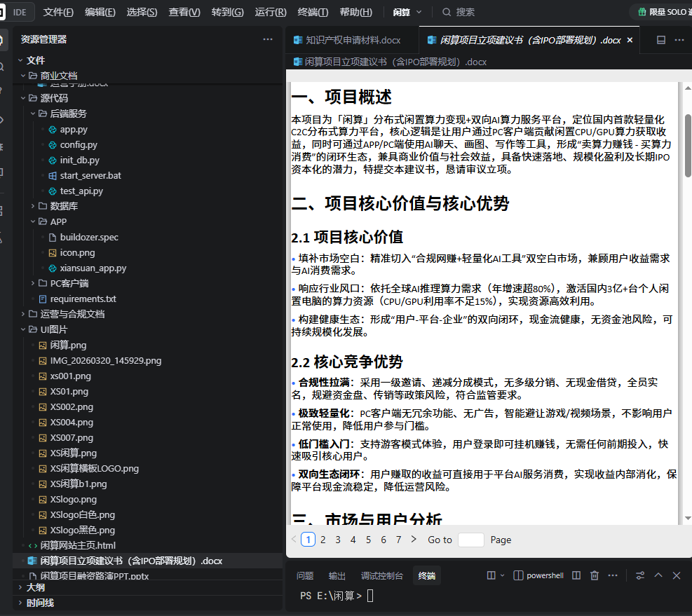Click the next page arrow in pagination

414,540
